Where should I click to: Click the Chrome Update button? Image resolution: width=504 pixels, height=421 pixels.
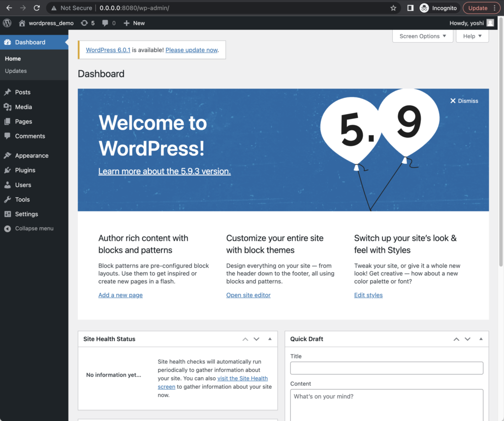pyautogui.click(x=477, y=8)
